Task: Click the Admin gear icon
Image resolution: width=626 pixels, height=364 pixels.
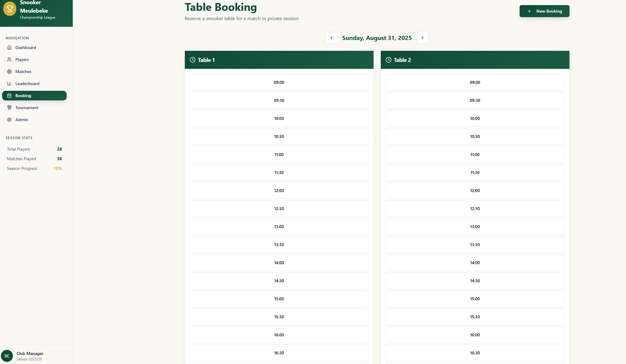Action: pos(9,120)
